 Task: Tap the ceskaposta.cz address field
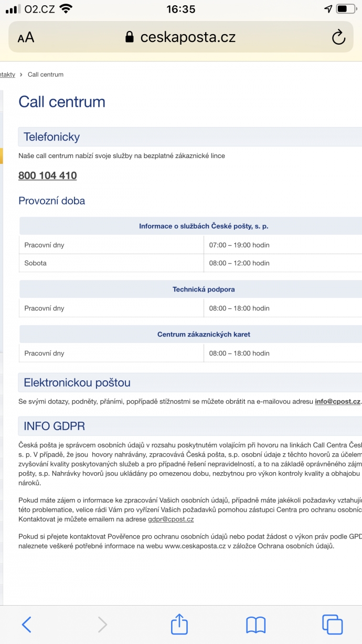pos(181,37)
